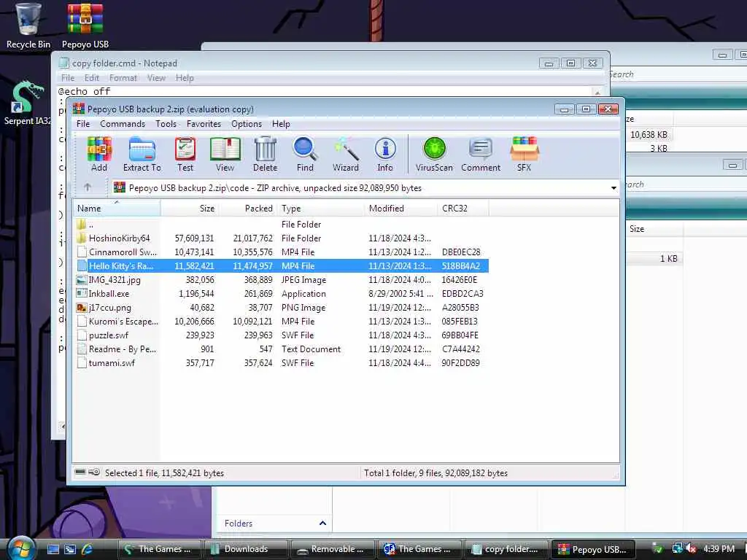This screenshot has height=560, width=747.
Task: Open the File menu in WinRAR
Action: (x=83, y=124)
